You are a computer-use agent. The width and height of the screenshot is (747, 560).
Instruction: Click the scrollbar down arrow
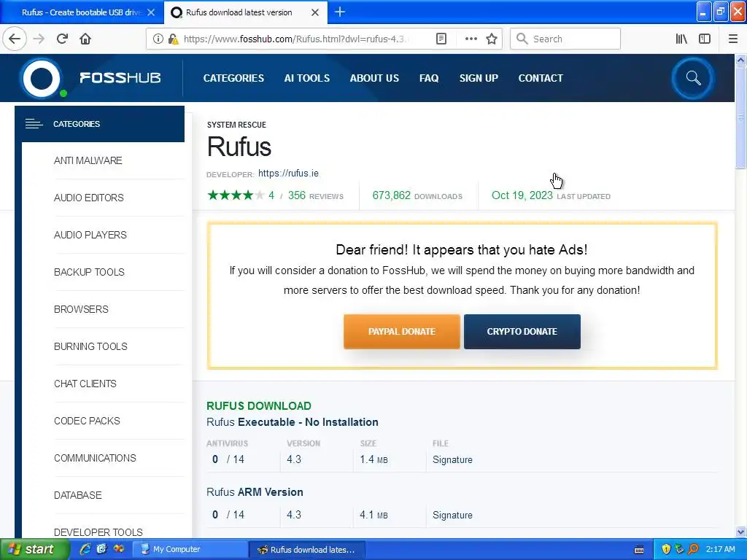pyautogui.click(x=740, y=532)
